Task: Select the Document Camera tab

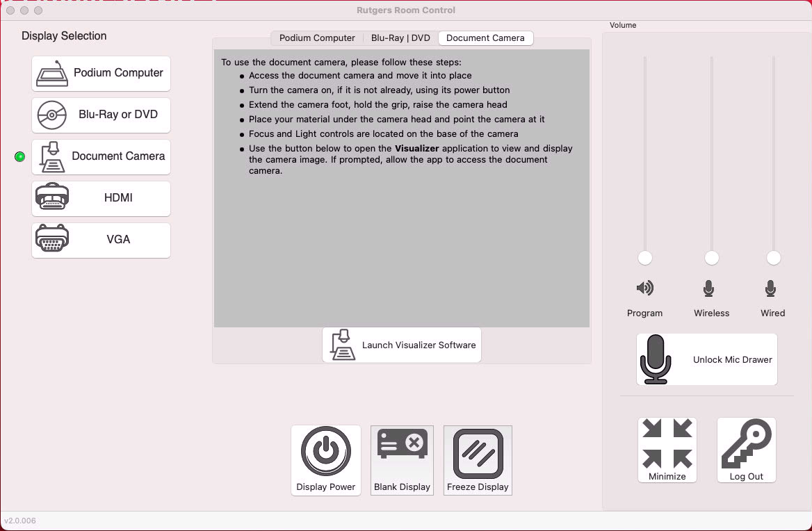Action: tap(485, 38)
